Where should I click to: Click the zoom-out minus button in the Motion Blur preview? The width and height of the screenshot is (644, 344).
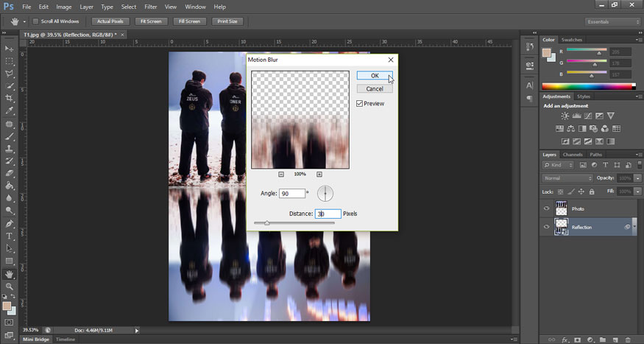tap(281, 174)
